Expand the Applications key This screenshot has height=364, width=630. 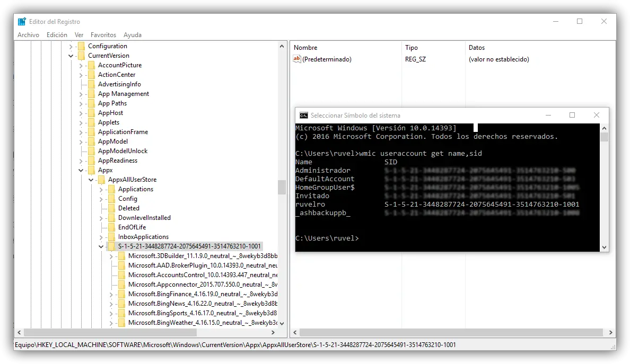click(x=101, y=190)
